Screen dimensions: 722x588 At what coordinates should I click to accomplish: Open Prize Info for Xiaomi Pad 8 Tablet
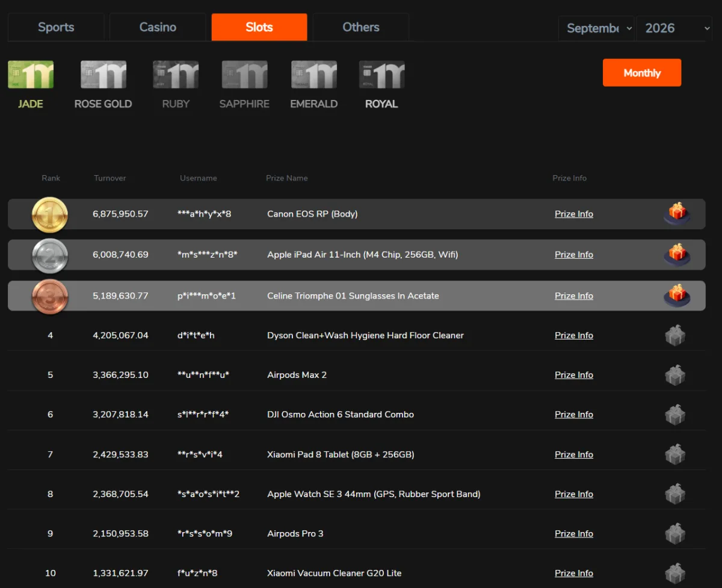pyautogui.click(x=574, y=454)
